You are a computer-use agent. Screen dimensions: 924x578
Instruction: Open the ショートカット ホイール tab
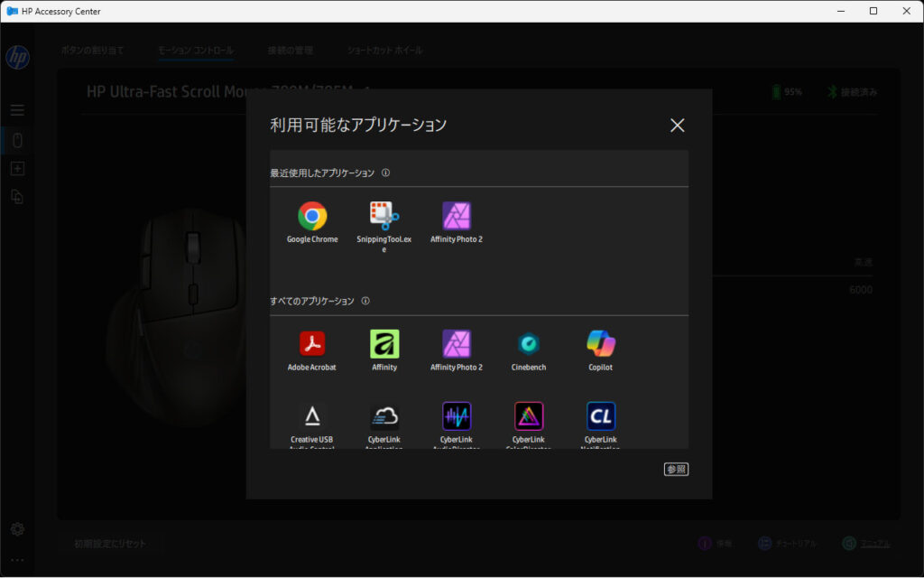coord(384,51)
